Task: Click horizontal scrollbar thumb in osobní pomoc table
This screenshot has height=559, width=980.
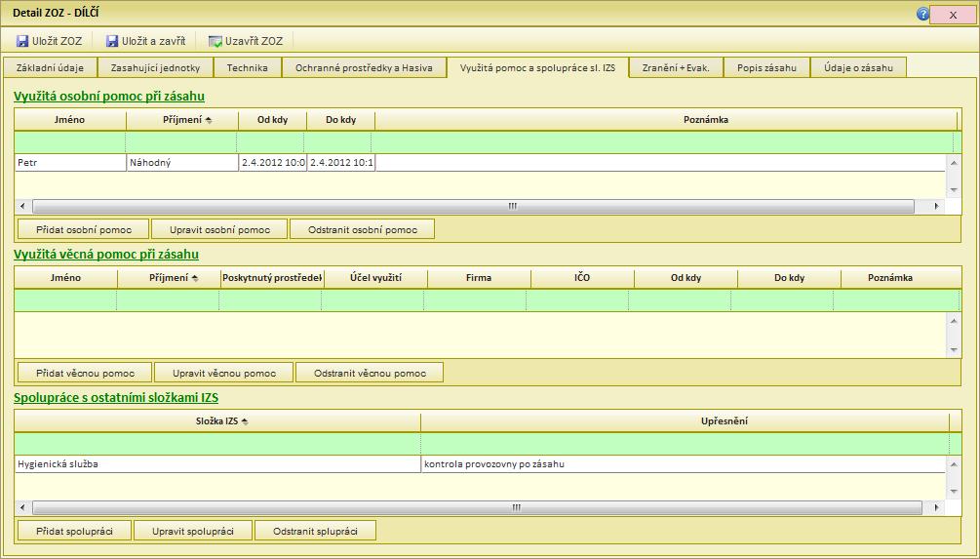Action: pos(473,206)
